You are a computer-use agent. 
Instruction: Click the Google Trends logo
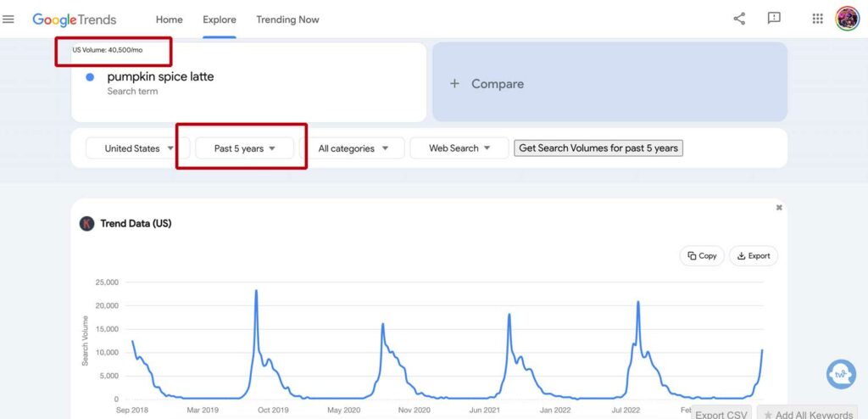[x=75, y=20]
